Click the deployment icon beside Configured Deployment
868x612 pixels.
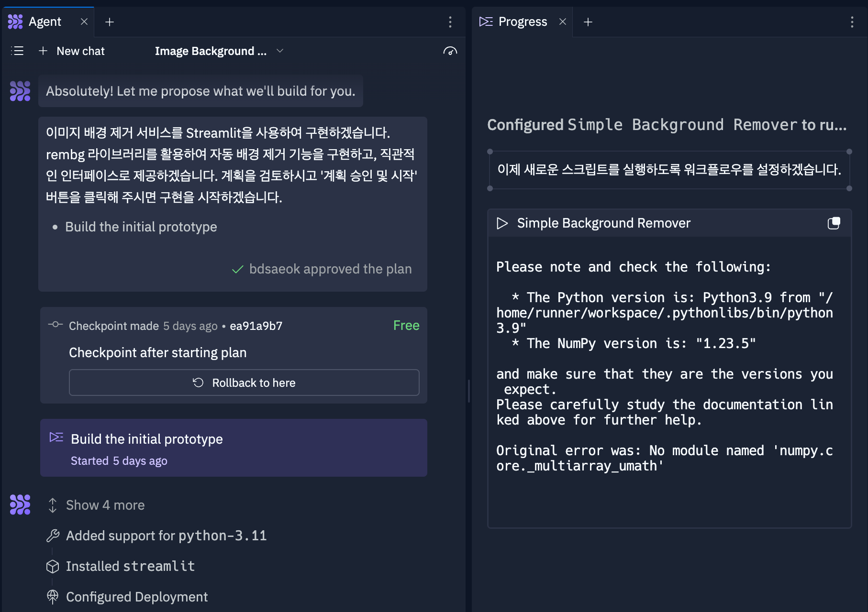[x=53, y=597]
